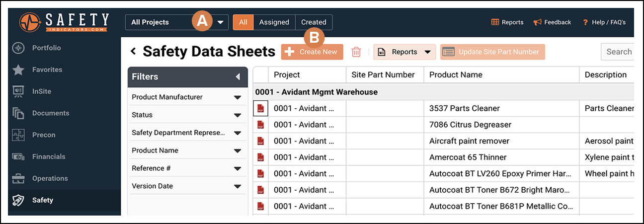Open PDF icon for Aircraft paint remover

[x=260, y=141]
